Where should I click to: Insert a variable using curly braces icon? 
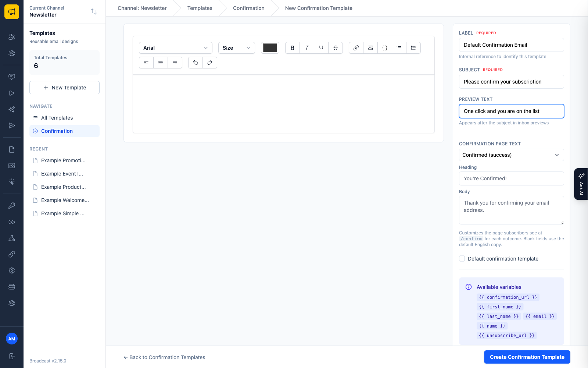pos(385,48)
